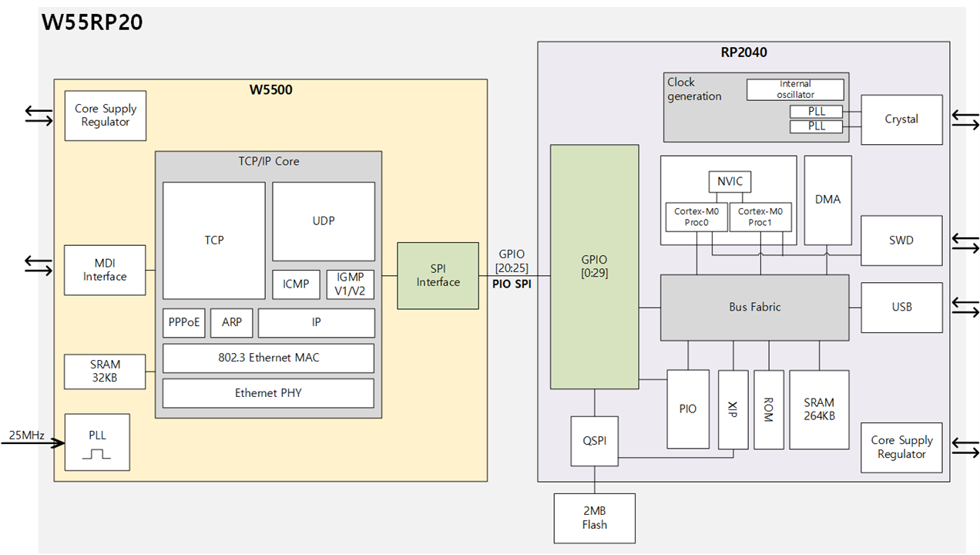
Task: Click the NVIC block
Action: click(x=730, y=182)
